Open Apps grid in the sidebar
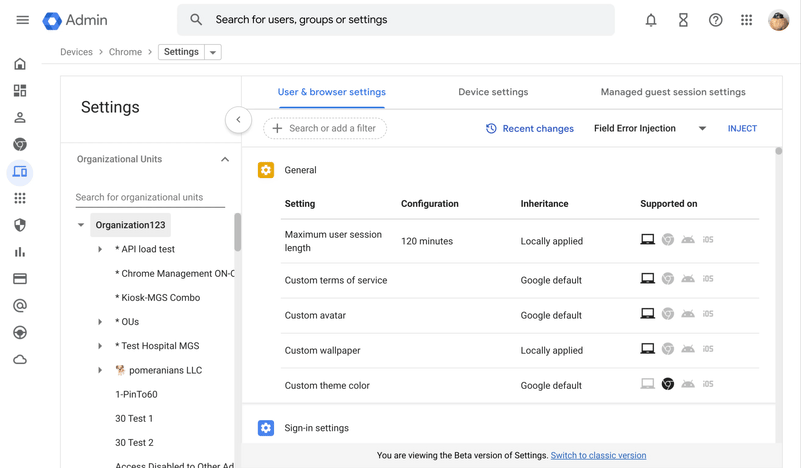 [x=20, y=198]
